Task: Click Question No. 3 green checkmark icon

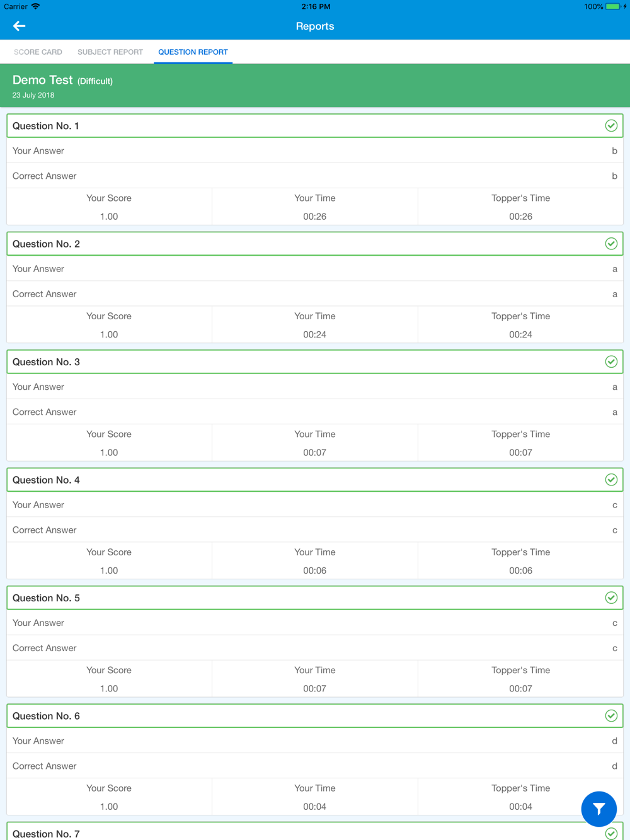Action: [x=611, y=361]
